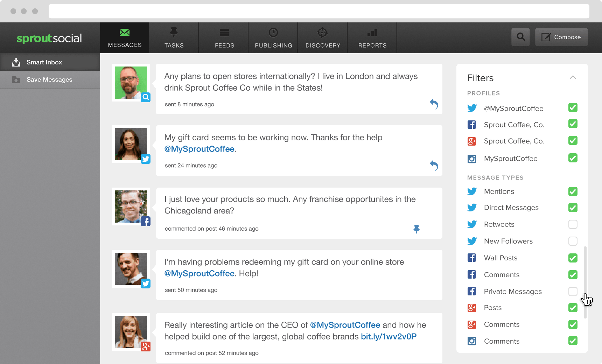
Task: Uncheck the Facebook Sprout Coffee, Co. profile
Action: click(573, 124)
